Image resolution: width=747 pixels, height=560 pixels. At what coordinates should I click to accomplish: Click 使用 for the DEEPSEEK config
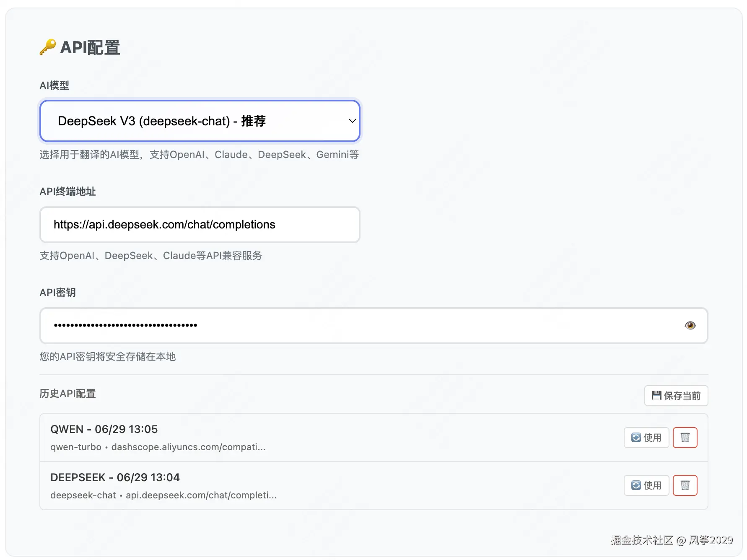(x=646, y=485)
